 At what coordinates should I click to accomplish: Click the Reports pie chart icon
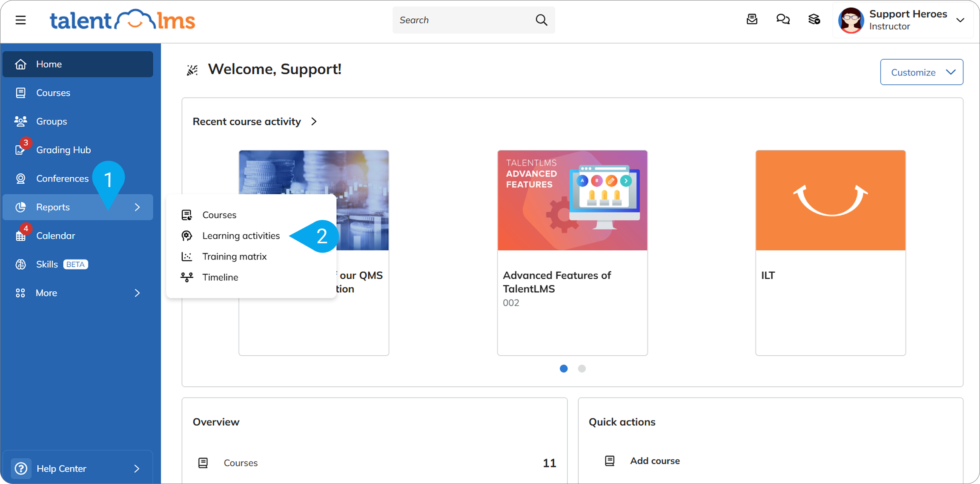pyautogui.click(x=20, y=207)
